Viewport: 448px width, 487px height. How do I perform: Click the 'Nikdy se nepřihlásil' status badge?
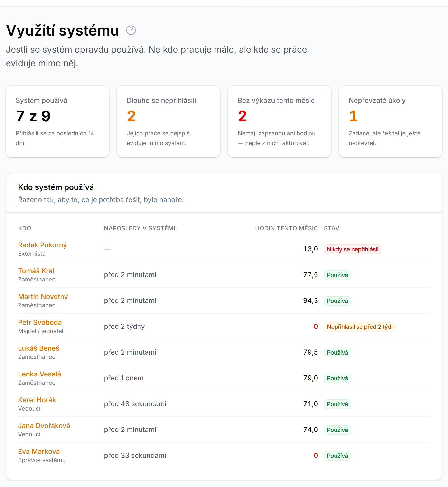tap(352, 249)
